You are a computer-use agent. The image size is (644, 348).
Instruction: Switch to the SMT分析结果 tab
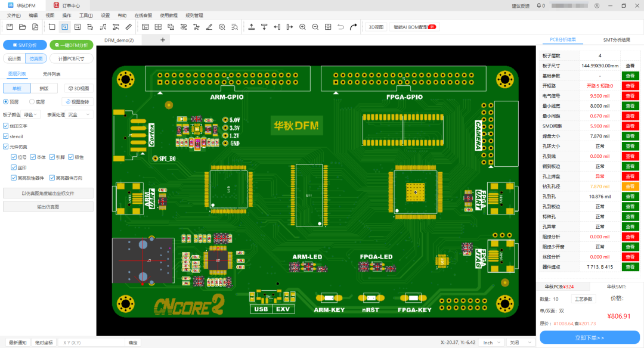(617, 40)
